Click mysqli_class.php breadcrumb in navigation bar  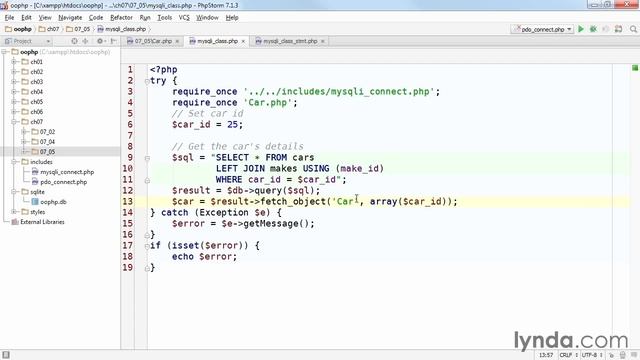(x=122, y=29)
